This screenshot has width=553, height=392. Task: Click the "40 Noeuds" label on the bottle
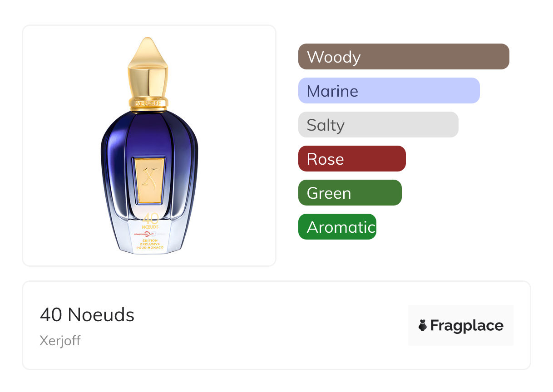click(x=150, y=221)
